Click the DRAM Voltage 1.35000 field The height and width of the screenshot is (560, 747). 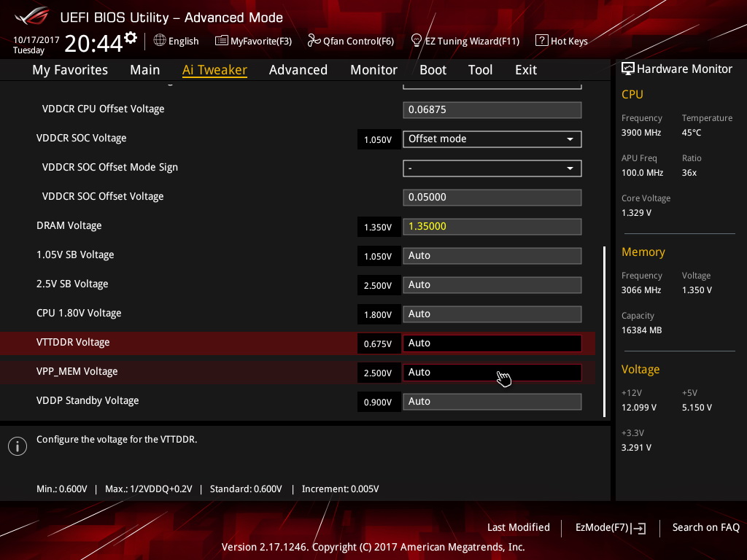[x=492, y=226]
